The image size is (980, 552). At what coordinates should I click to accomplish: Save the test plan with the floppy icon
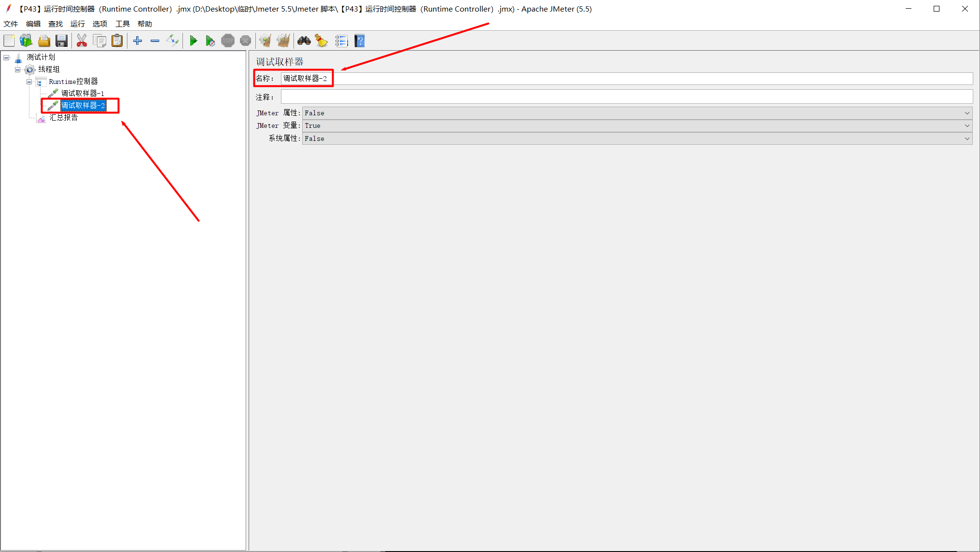61,41
